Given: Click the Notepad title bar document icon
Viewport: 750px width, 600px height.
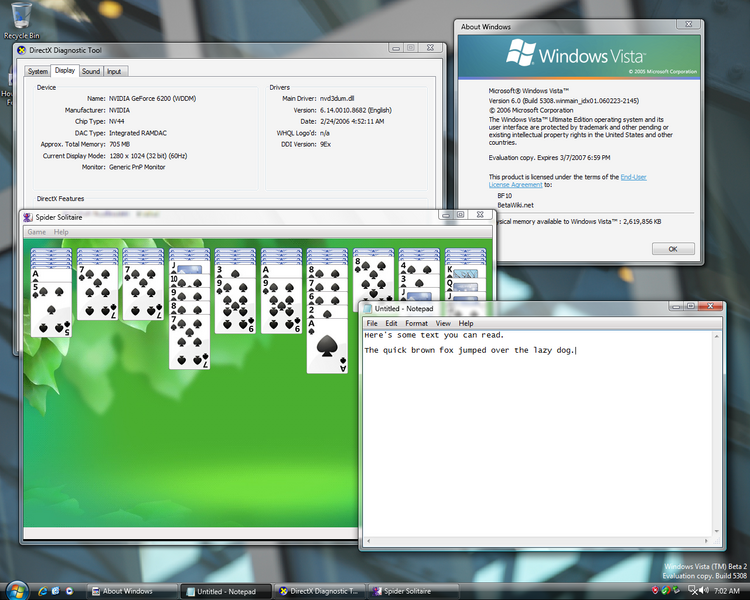Looking at the screenshot, I should coord(368,308).
